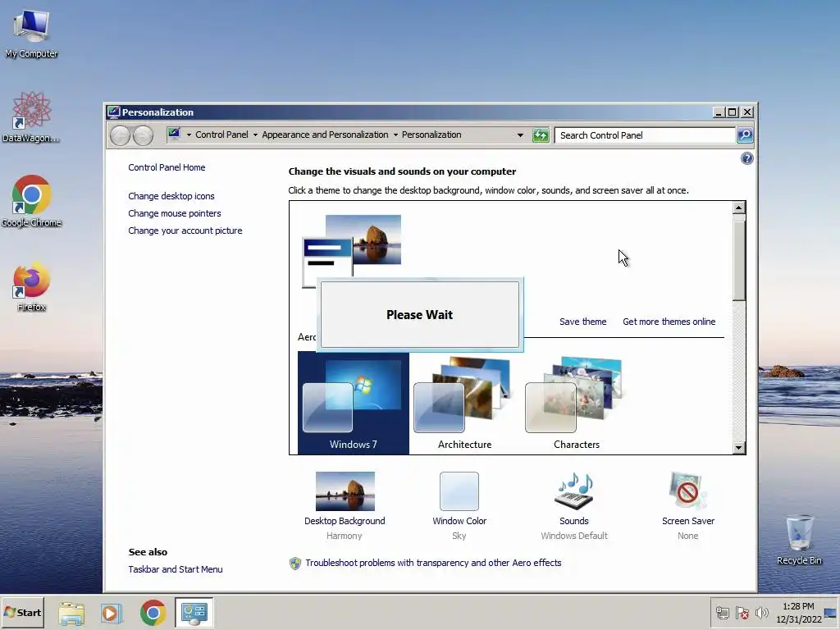This screenshot has height=630, width=840.
Task: Click Get more themes online link
Action: coord(669,322)
